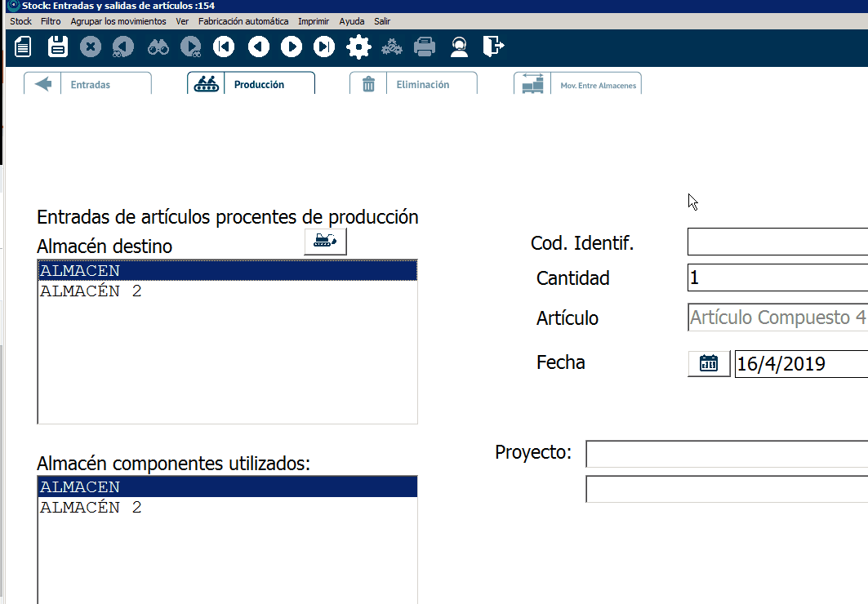868x604 pixels.
Task: Switch to the Eliminación tab
Action: (x=413, y=84)
